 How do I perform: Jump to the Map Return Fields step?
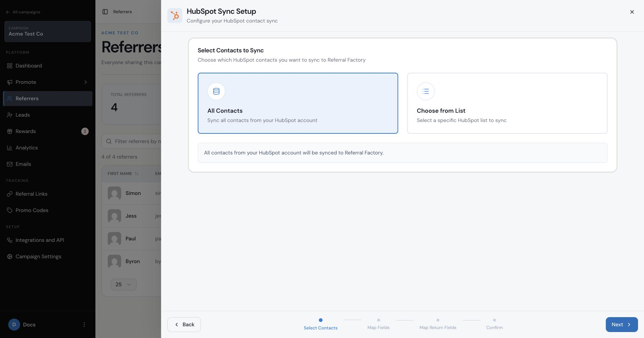[438, 324]
